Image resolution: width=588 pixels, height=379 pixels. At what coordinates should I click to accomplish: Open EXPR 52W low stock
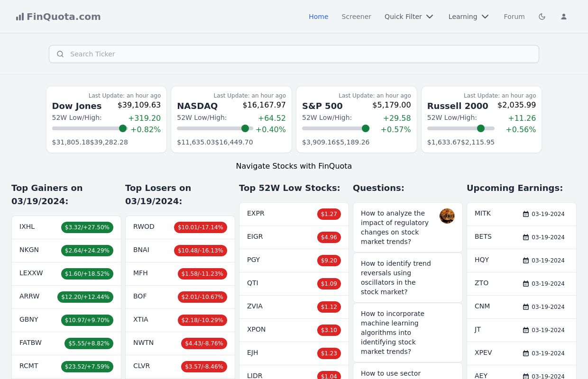coord(256,213)
